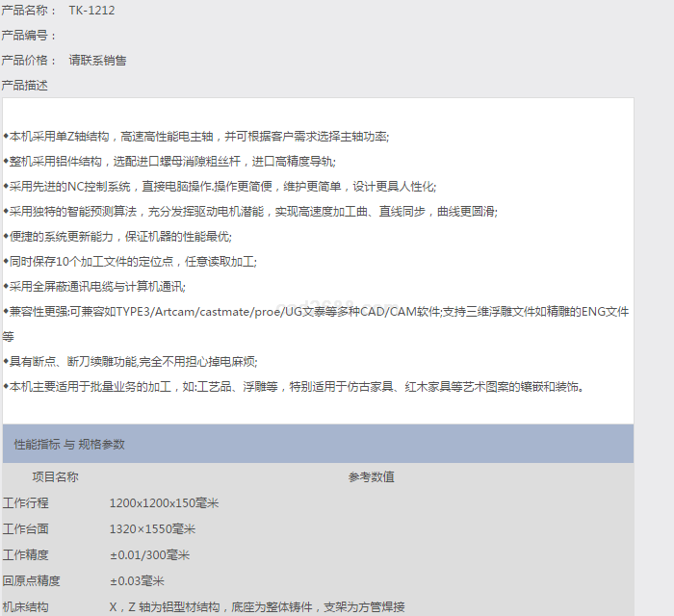Click the compatibility line listing TYPE3/Artcam
The height and width of the screenshot is (616, 674).
pos(316,312)
